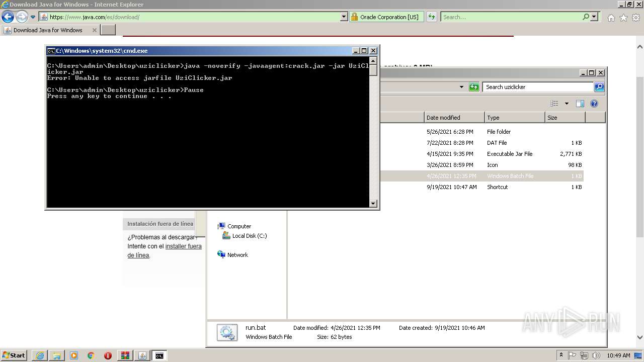Click the 10:49 AM clock
The width and height of the screenshot is (644, 362).
point(618,355)
